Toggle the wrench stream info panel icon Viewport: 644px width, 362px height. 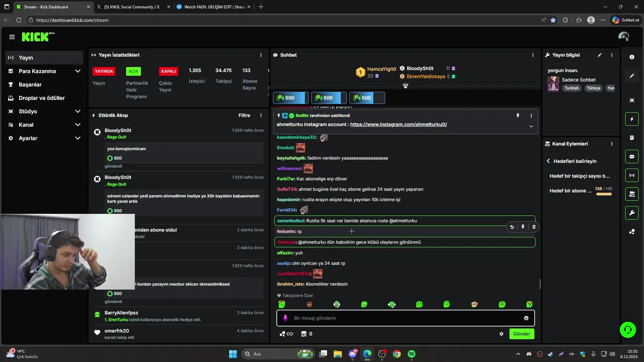[632, 213]
